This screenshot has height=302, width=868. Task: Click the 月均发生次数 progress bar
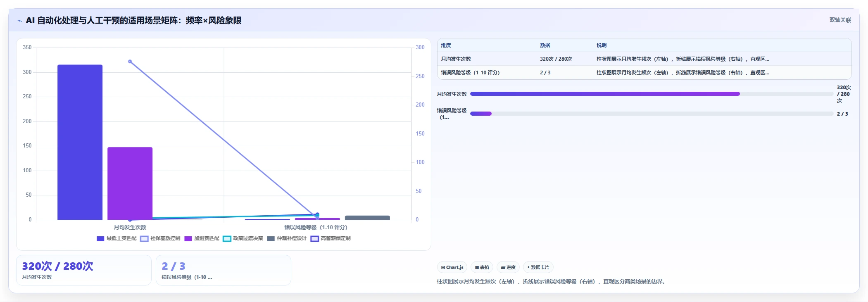(652, 94)
